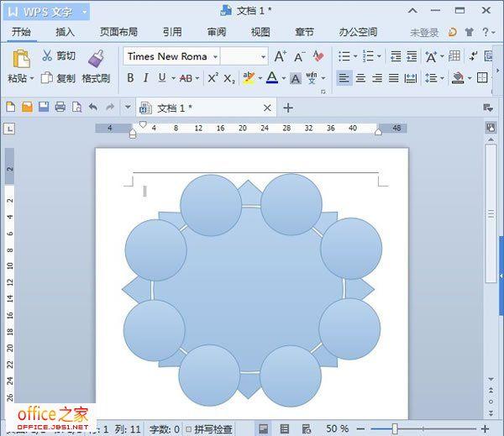Open the skin shirt icon in title bar
Screen dimensions: 504x436
(x=470, y=32)
